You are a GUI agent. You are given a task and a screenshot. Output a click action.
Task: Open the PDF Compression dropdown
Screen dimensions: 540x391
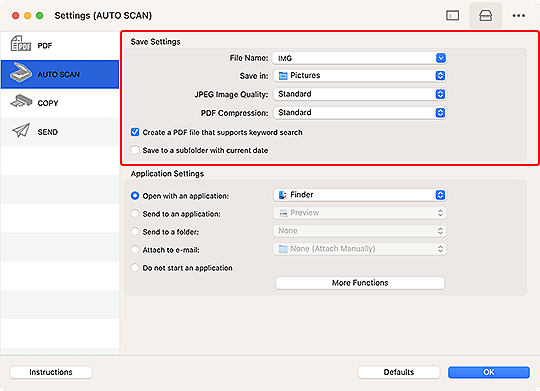[x=360, y=113]
